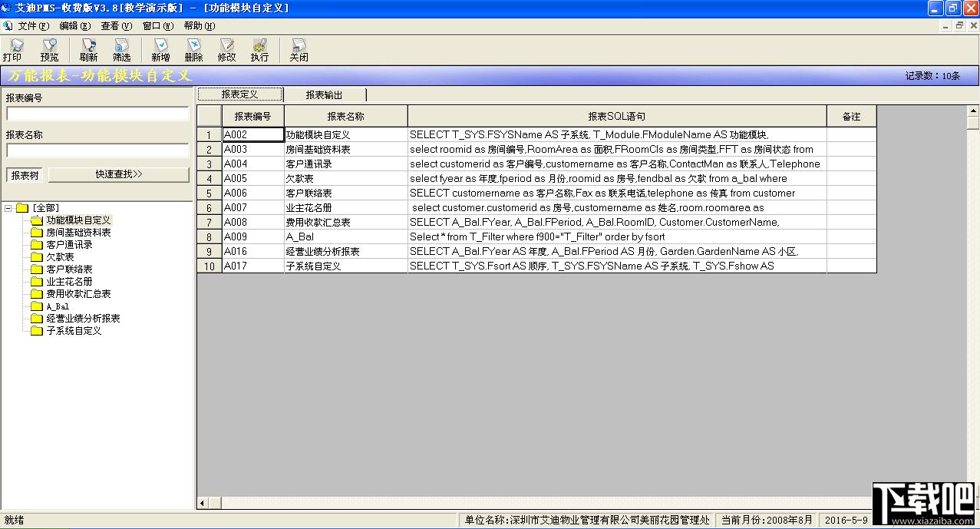Click the 刷新 refresh toolbar icon

coord(88,50)
